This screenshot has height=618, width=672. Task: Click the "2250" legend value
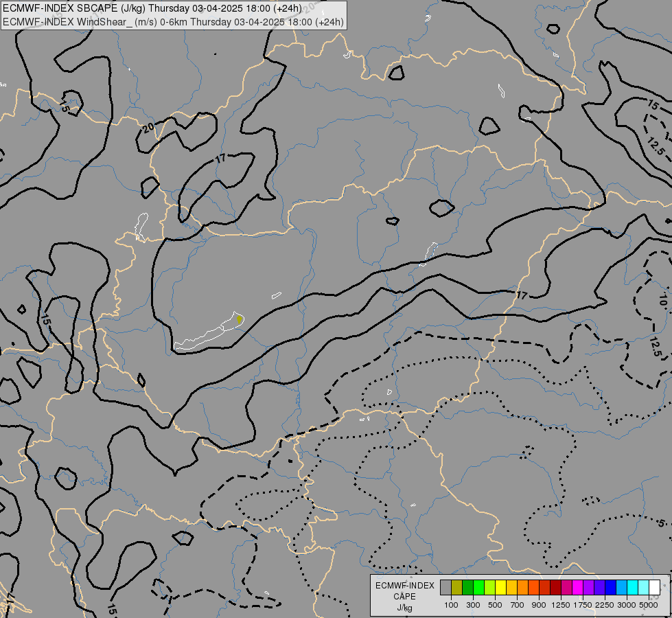[x=604, y=605]
